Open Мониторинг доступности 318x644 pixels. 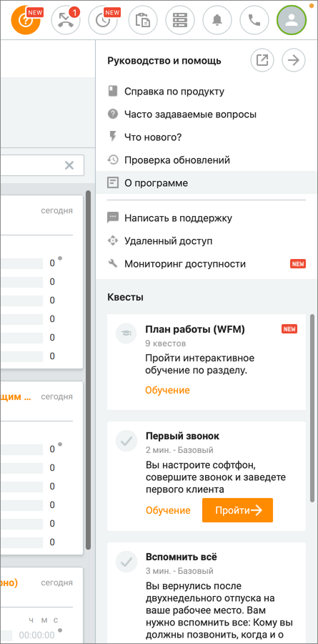click(x=185, y=263)
